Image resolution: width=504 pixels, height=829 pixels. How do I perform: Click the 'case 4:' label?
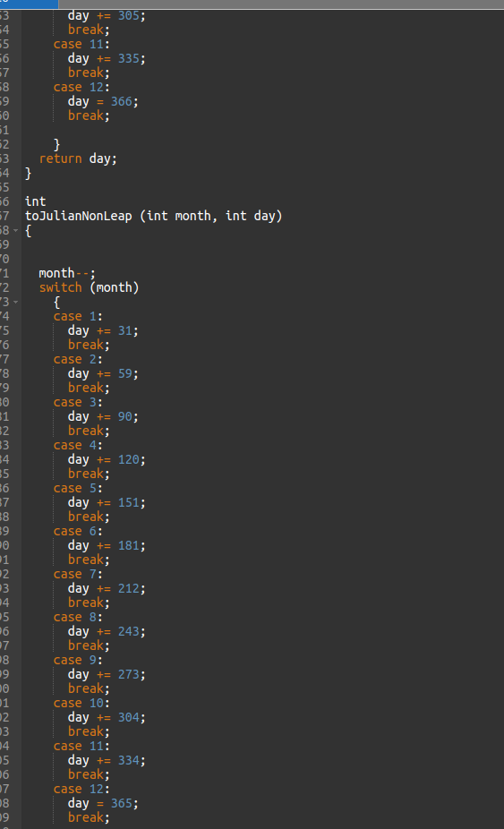[x=78, y=445]
